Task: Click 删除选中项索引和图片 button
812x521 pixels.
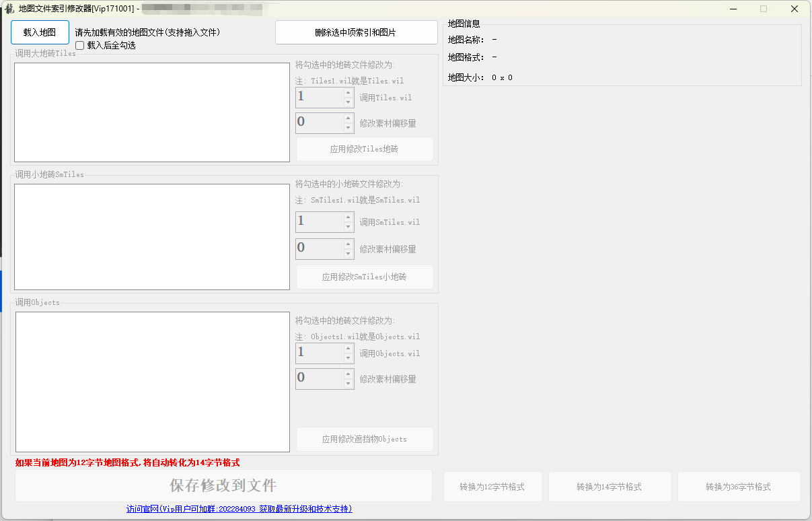Action: [355, 32]
